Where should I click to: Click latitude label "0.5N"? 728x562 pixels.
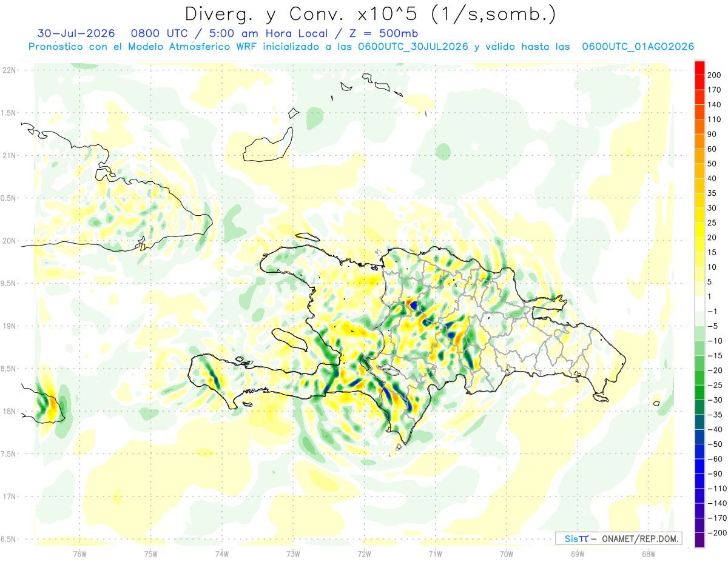(9, 198)
